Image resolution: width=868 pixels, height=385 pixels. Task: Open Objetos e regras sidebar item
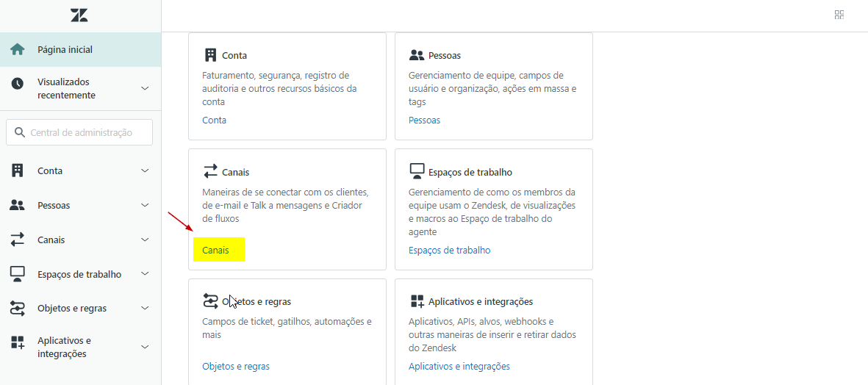72,309
